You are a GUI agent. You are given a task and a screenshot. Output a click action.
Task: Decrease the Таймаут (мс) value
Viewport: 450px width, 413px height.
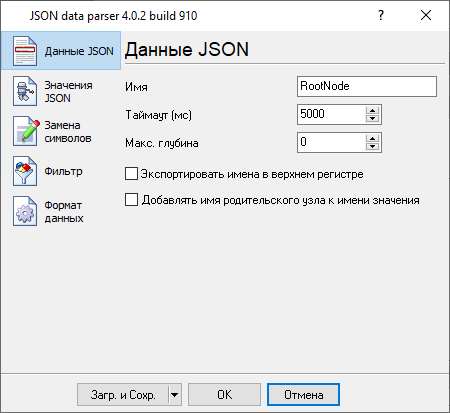(x=372, y=118)
